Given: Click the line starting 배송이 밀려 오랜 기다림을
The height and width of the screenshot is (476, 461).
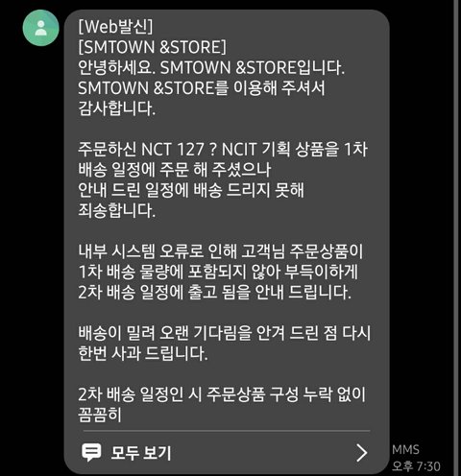Looking at the screenshot, I should pos(225,333).
